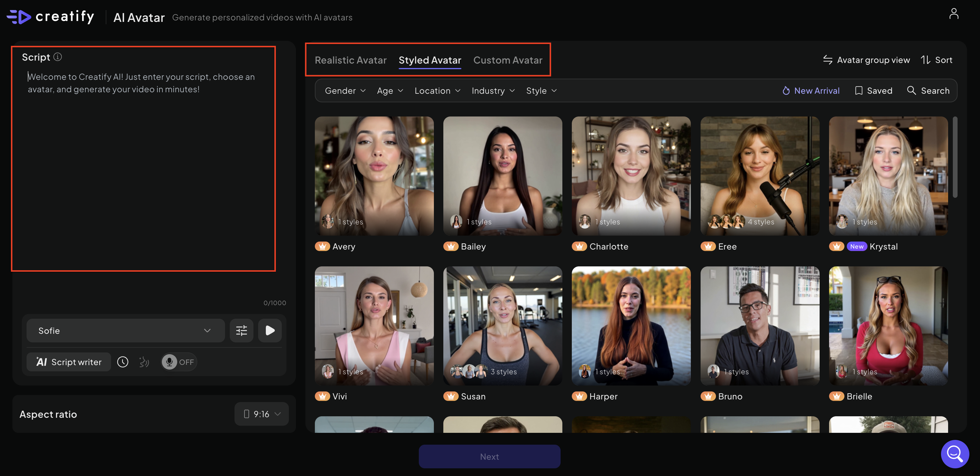This screenshot has height=476, width=980.
Task: Open the purple help search bubble
Action: [955, 454]
